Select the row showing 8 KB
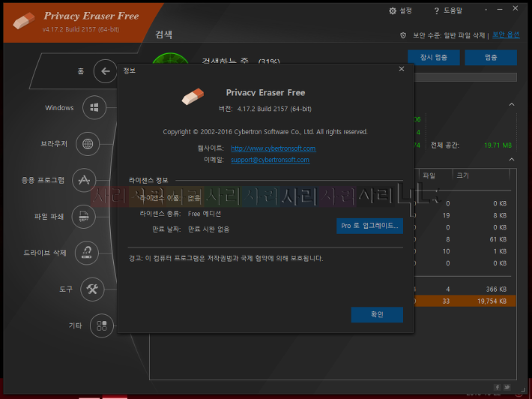The height and width of the screenshot is (399, 532). click(465, 215)
